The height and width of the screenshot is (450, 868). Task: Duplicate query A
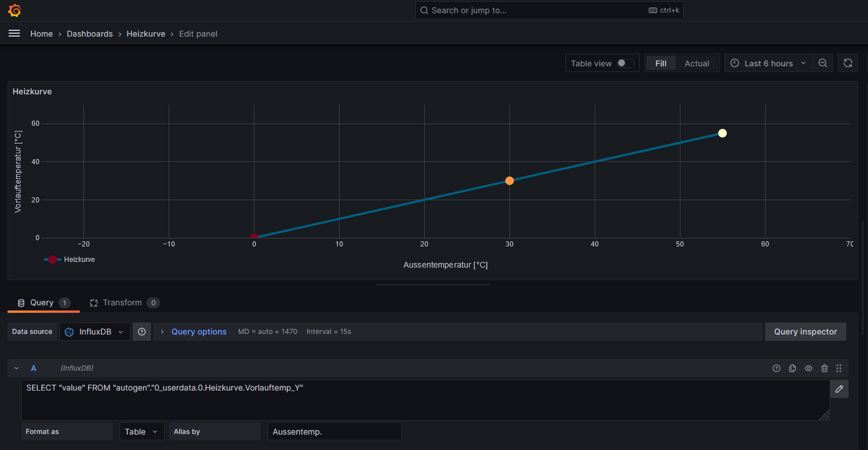click(x=793, y=368)
